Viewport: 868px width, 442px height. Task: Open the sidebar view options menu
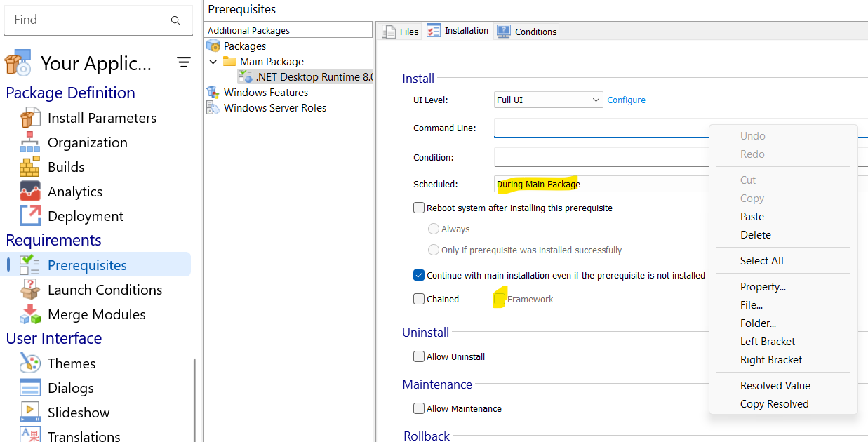click(x=184, y=62)
